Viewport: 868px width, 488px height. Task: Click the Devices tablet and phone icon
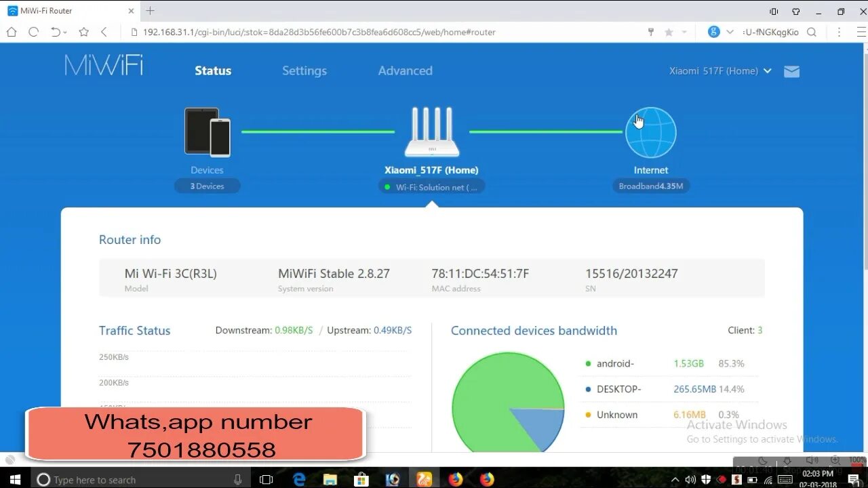(208, 132)
